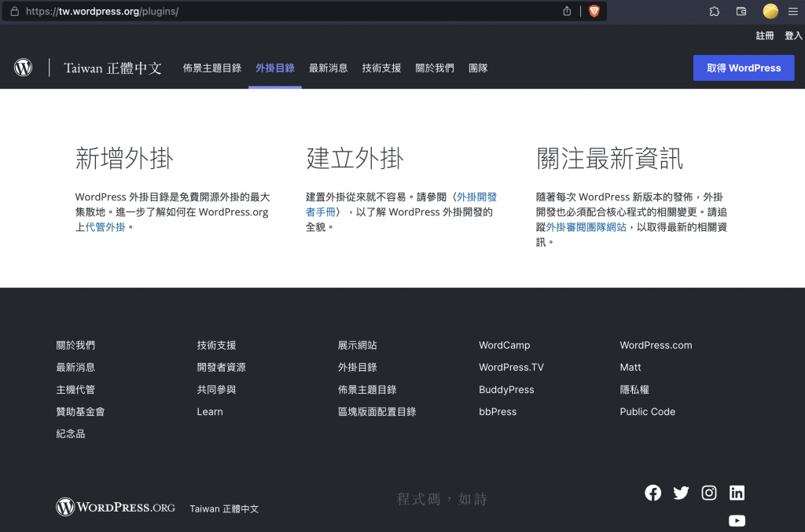Screen dimensions: 805x532
Task: Open the Twitter icon in footer
Action: [681, 493]
